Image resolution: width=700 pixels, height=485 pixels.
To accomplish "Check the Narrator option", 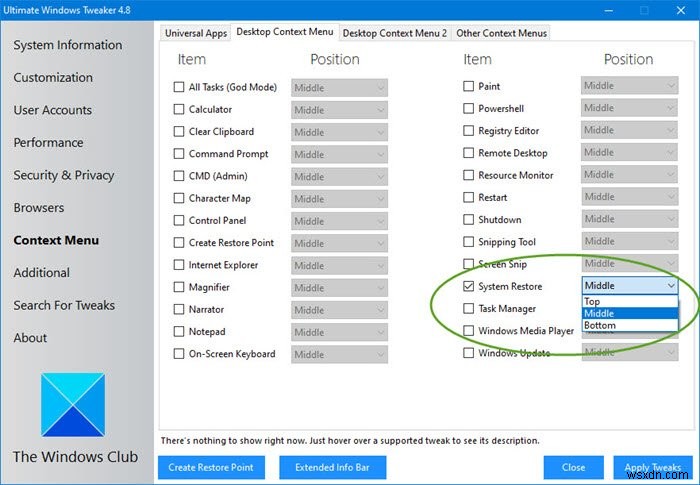I will click(179, 309).
